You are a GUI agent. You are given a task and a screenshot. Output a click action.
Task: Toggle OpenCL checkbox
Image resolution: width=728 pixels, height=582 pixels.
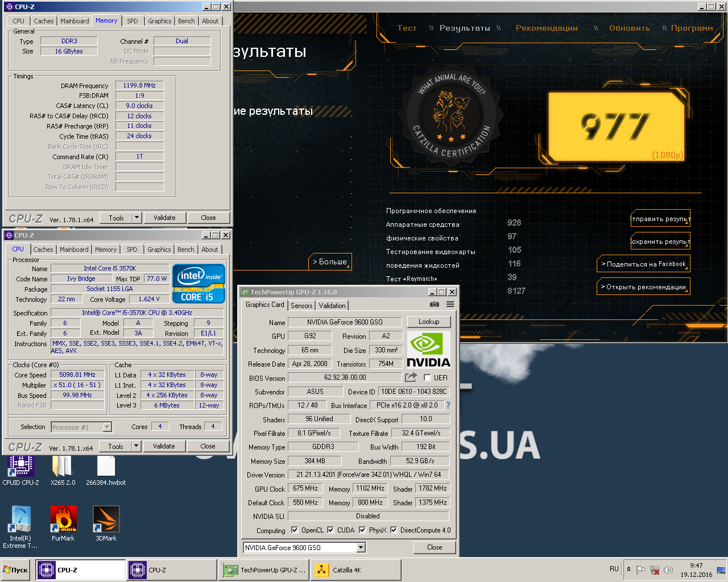[295, 530]
